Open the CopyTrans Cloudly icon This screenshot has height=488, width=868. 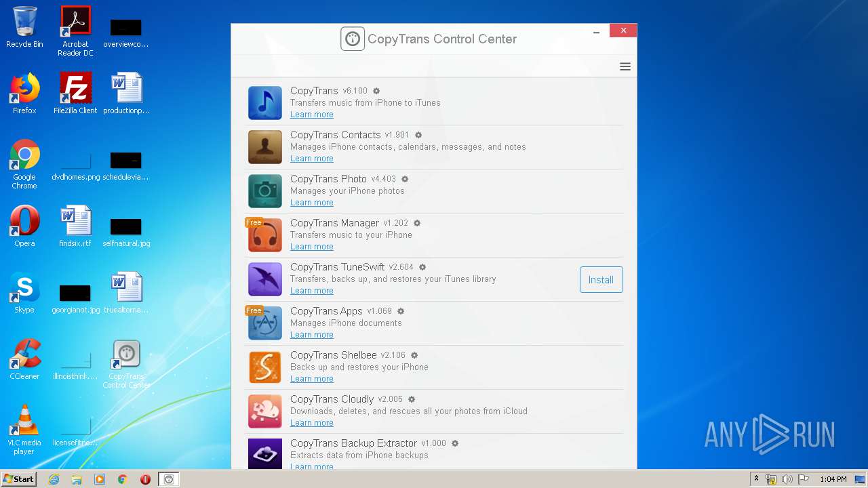pos(265,411)
